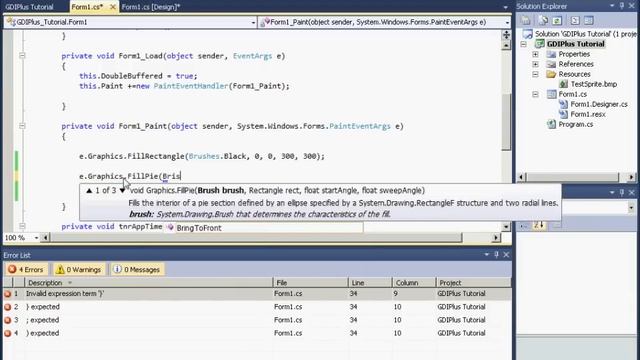Select error 1 Invalid expression term ')'
The height and width of the screenshot is (360, 640).
tap(257, 293)
